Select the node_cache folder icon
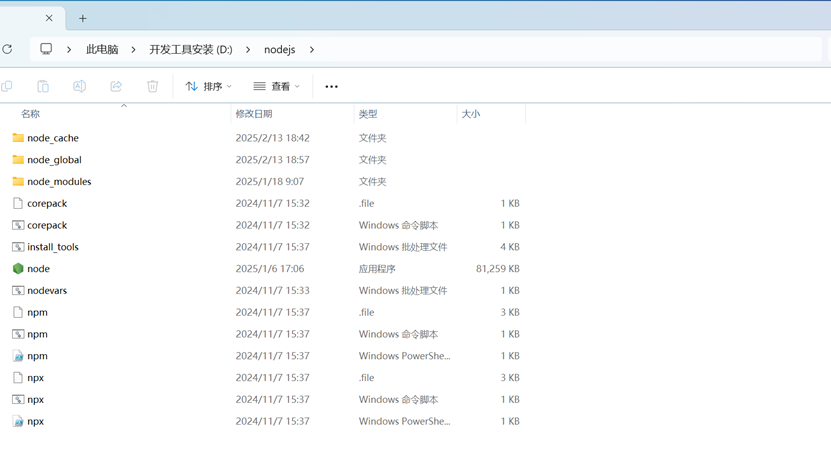 point(18,138)
